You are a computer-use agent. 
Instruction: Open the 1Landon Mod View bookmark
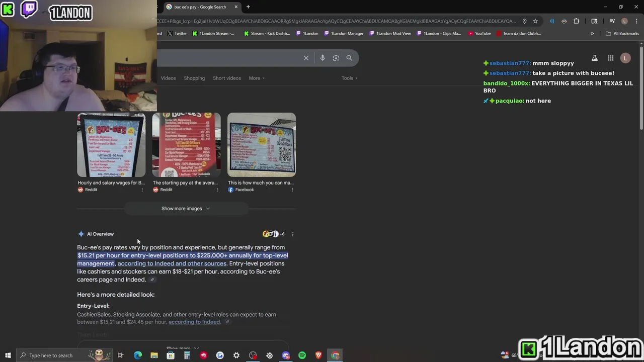(389, 34)
